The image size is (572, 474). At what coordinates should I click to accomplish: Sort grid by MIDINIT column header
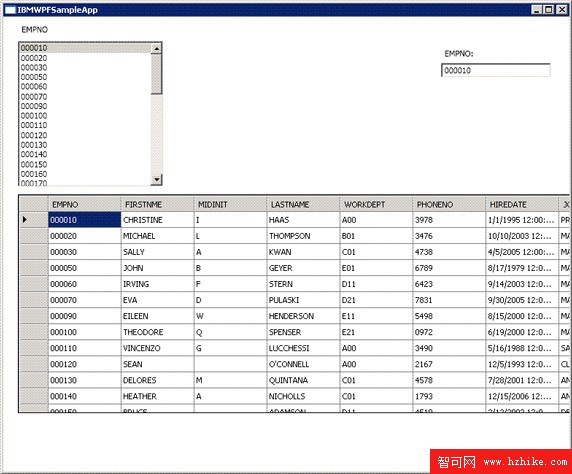click(230, 204)
